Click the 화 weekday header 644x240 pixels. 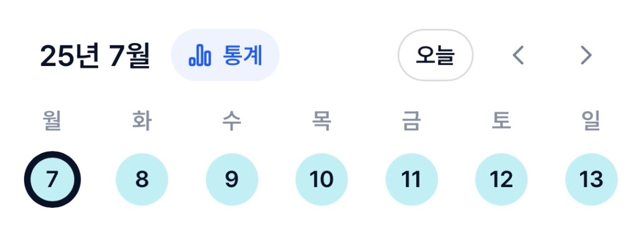(142, 121)
